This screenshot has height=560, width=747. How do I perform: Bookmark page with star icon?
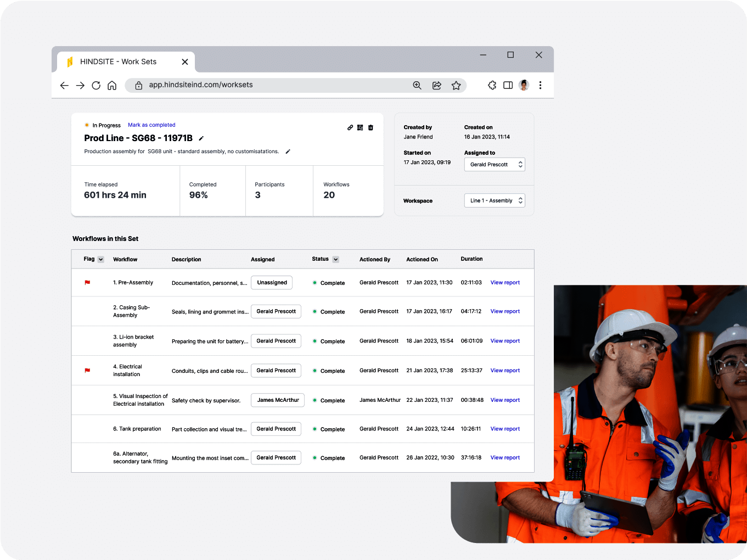click(x=456, y=85)
